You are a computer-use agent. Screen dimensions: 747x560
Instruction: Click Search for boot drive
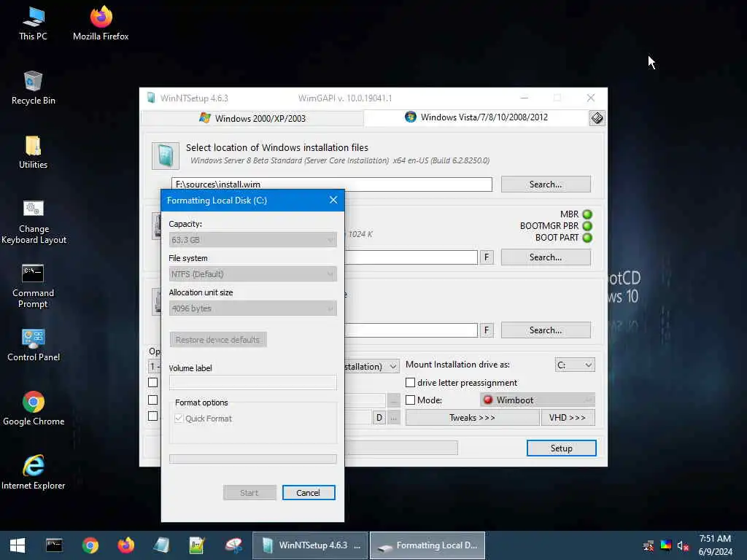pyautogui.click(x=546, y=257)
